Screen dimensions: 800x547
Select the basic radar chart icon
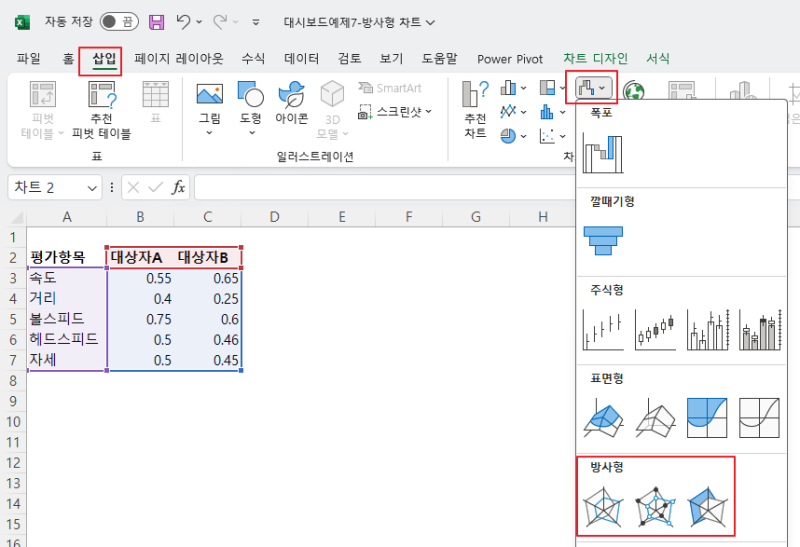[x=603, y=507]
